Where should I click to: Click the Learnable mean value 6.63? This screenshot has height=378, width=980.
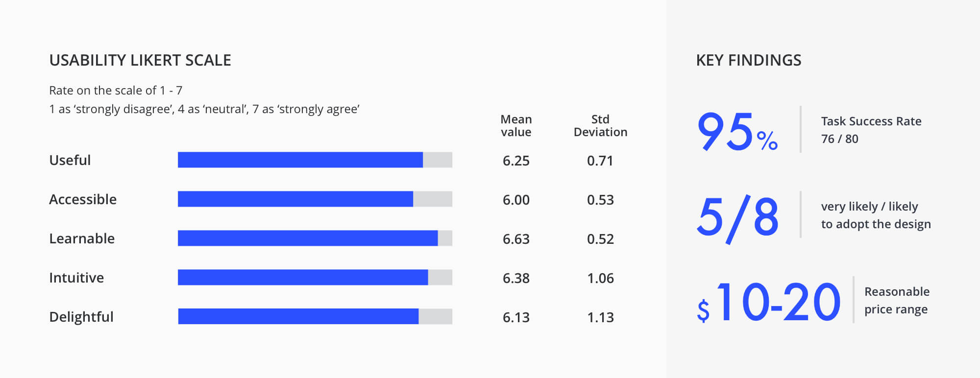click(516, 239)
